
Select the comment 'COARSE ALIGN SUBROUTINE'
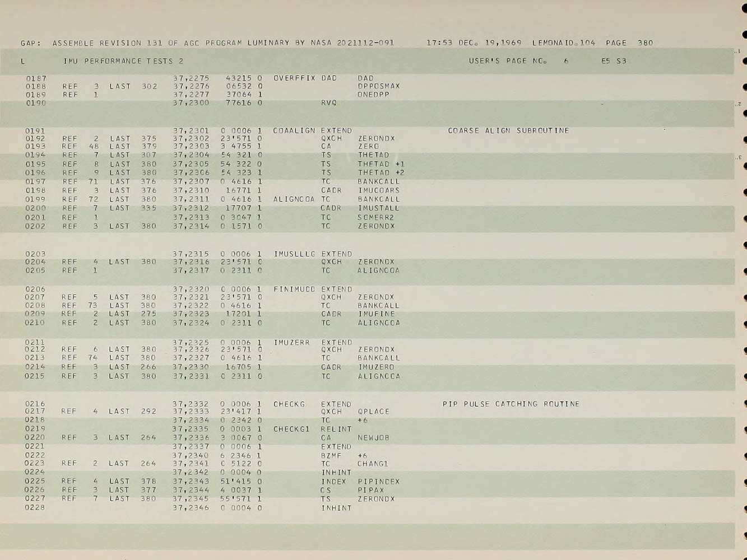point(508,130)
